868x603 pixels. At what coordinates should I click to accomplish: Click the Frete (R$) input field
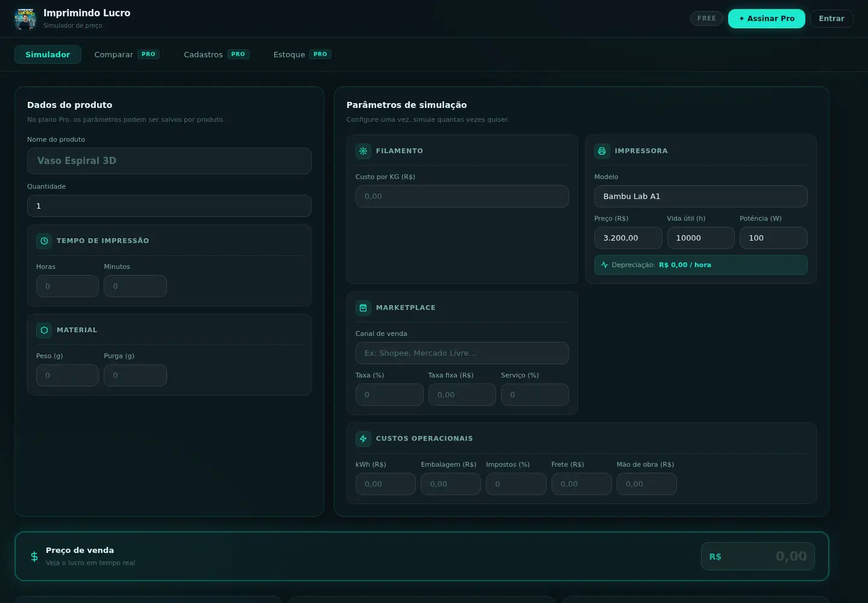click(x=582, y=484)
